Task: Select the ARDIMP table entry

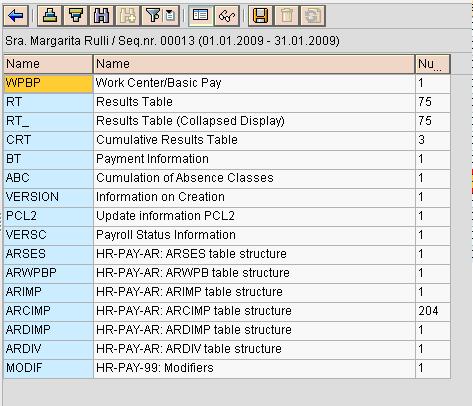Action: pos(48,330)
